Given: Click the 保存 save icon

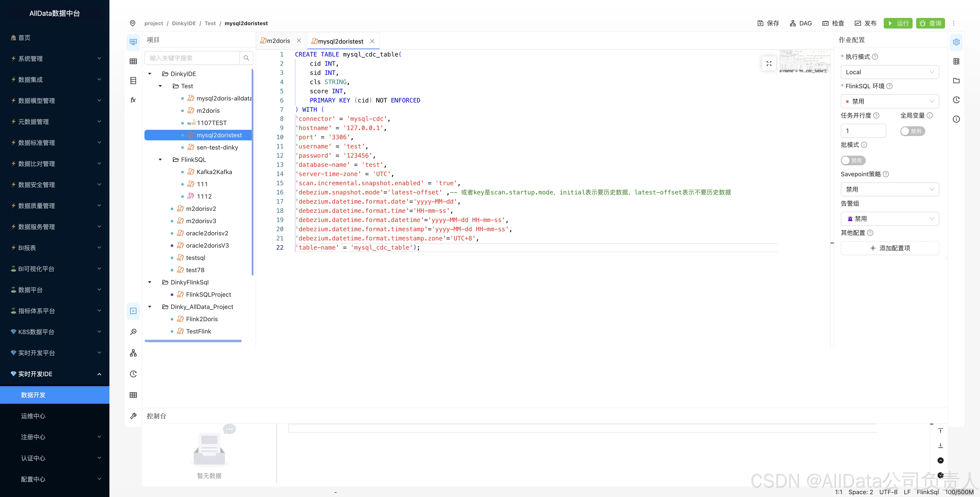Looking at the screenshot, I should point(760,23).
